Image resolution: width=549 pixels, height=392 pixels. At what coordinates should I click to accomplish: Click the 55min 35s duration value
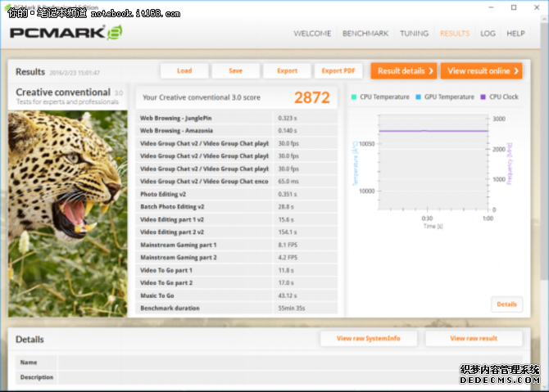(x=292, y=308)
